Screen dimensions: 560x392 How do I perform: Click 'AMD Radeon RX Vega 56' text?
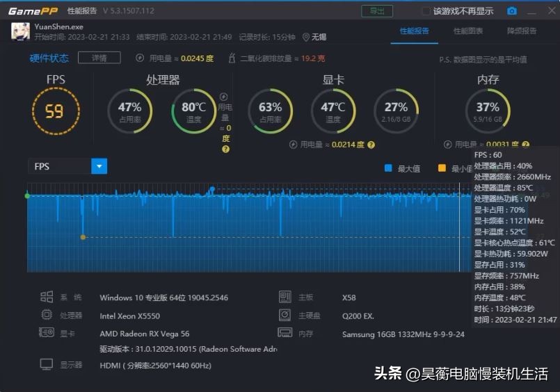click(x=145, y=334)
